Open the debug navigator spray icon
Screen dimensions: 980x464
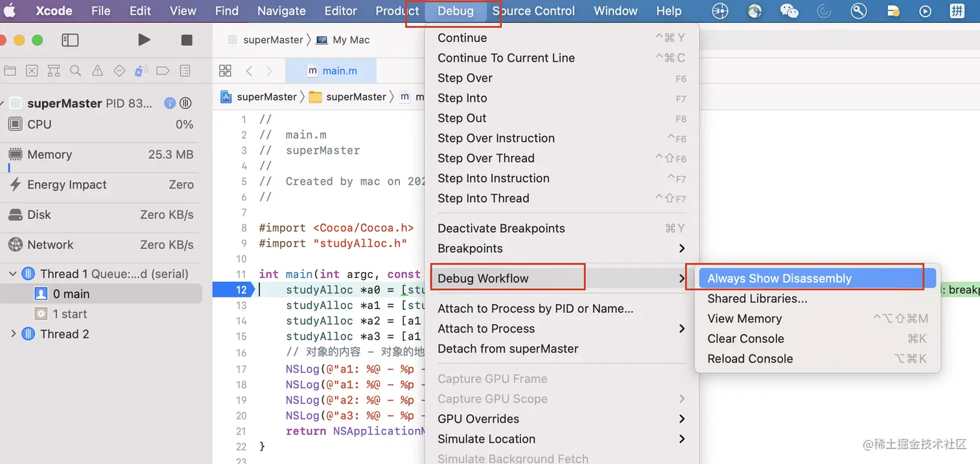click(141, 71)
